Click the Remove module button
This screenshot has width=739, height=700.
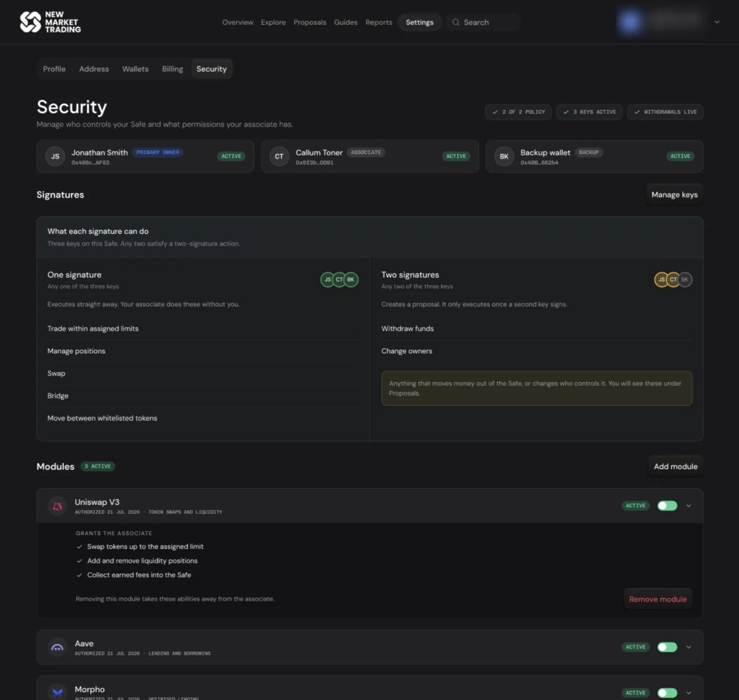[658, 599]
